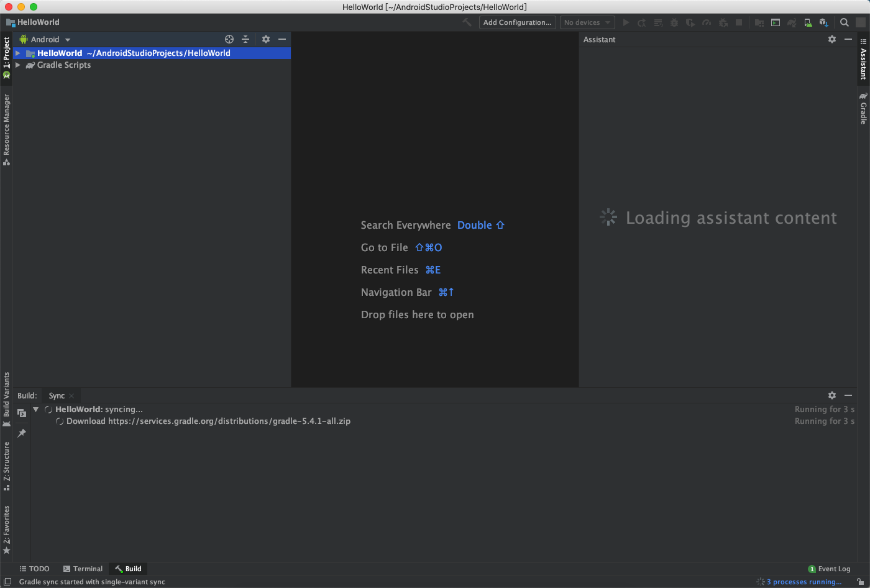The height and width of the screenshot is (588, 870).
Task: Open the SDK Manager icon
Action: [x=824, y=22]
